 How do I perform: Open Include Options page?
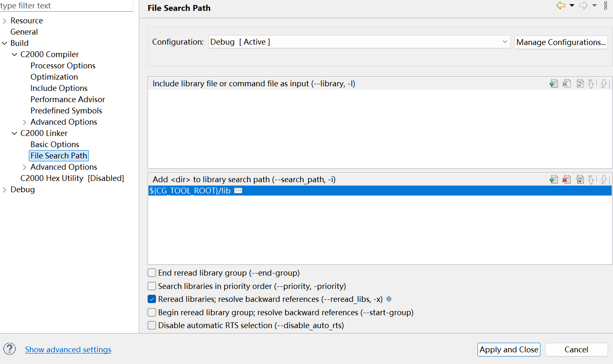[59, 88]
